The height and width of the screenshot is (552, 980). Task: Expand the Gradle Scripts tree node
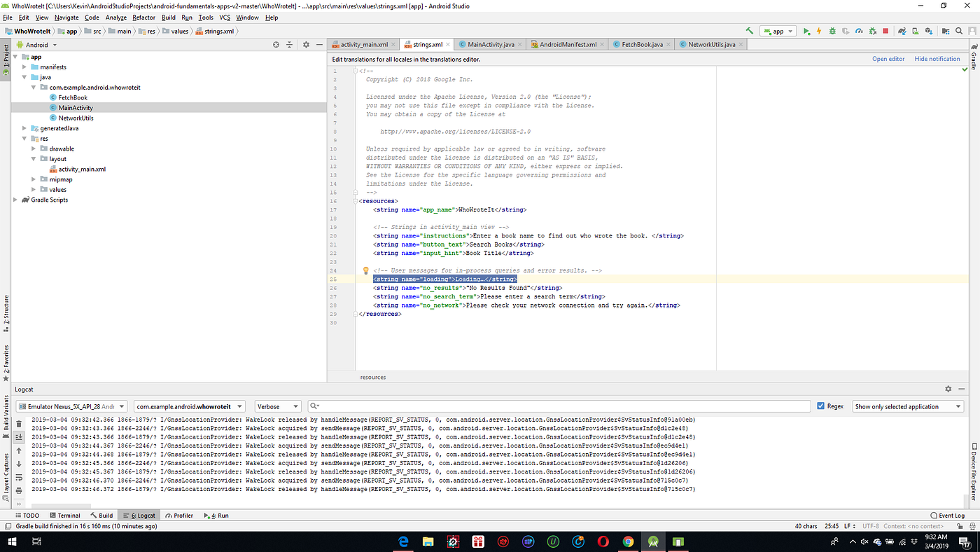15,199
